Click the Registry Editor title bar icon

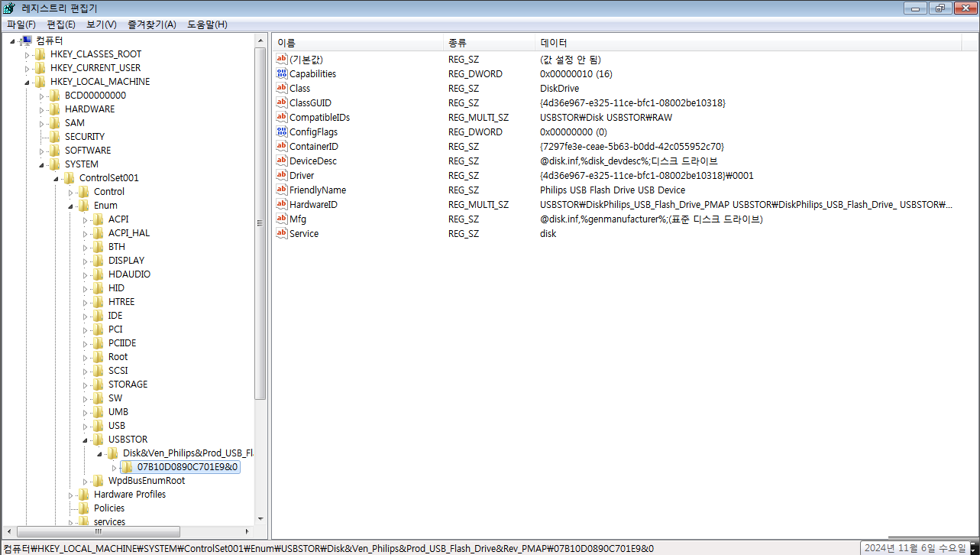tap(8, 8)
